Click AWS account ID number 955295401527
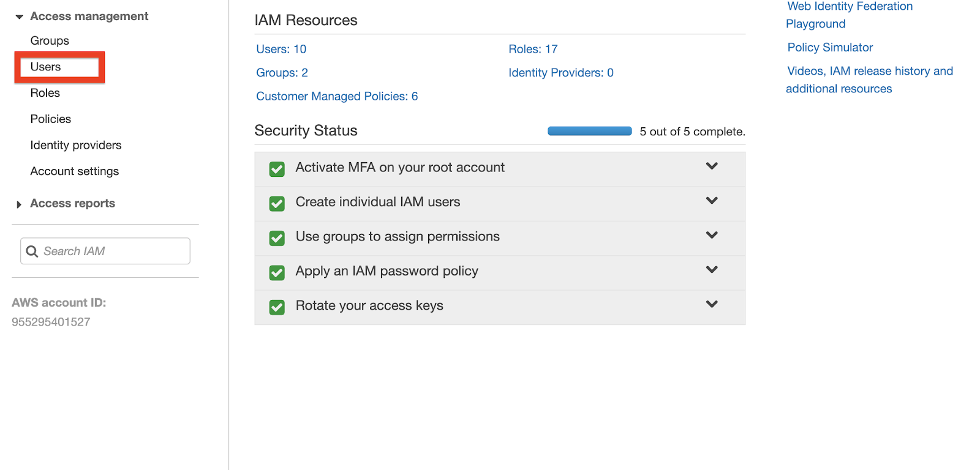This screenshot has height=470, width=980. coord(51,322)
